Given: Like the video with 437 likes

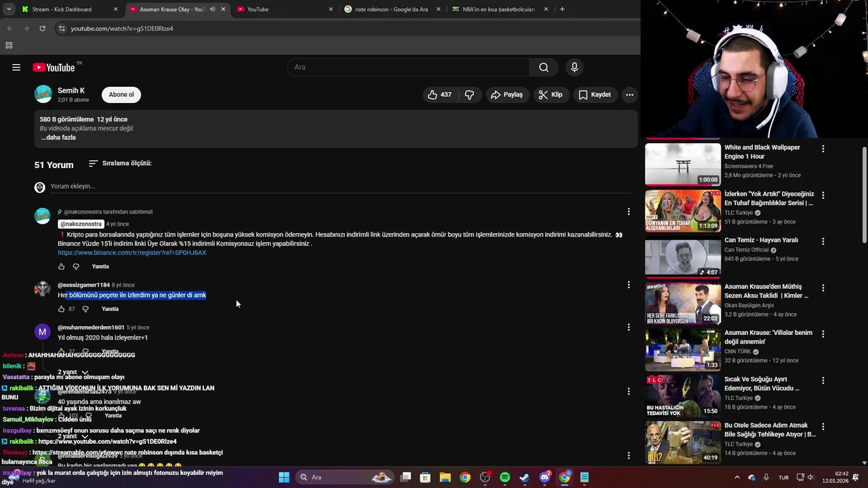Looking at the screenshot, I should tap(439, 95).
